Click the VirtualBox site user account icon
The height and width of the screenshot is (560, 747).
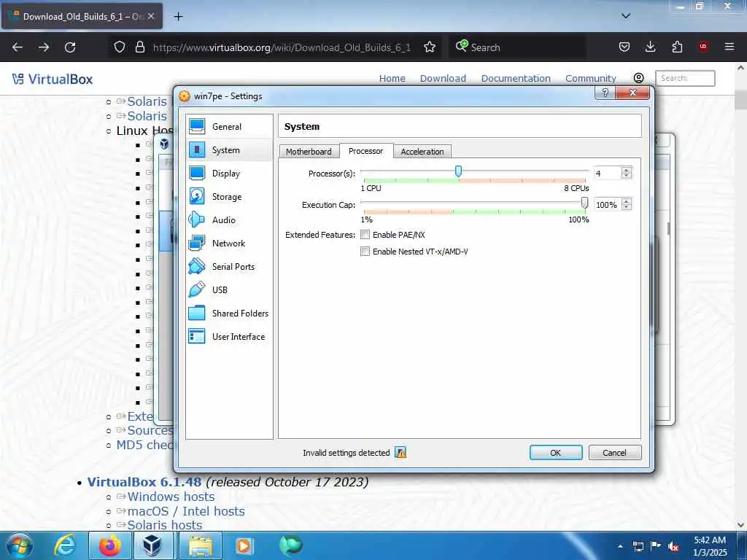coord(639,78)
